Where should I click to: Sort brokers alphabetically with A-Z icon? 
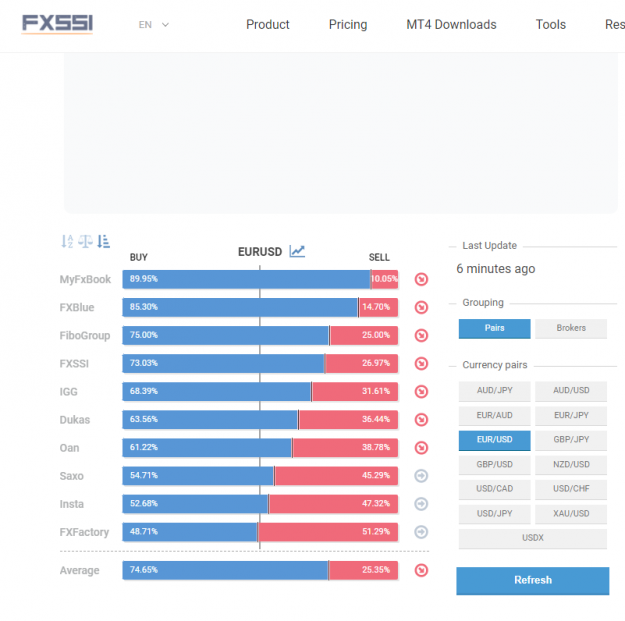(67, 241)
